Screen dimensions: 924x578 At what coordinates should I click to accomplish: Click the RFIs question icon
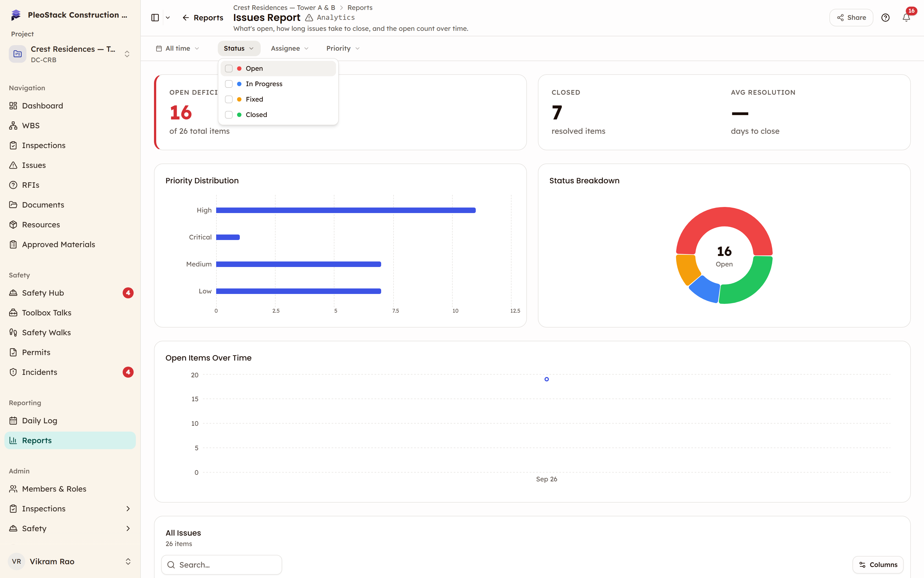(x=13, y=185)
